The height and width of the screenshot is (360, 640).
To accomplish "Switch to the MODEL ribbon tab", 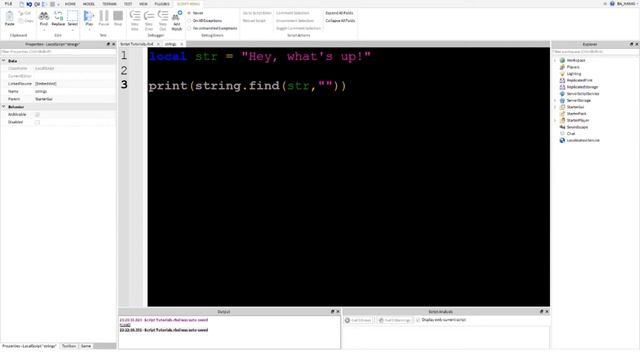I will click(89, 4).
